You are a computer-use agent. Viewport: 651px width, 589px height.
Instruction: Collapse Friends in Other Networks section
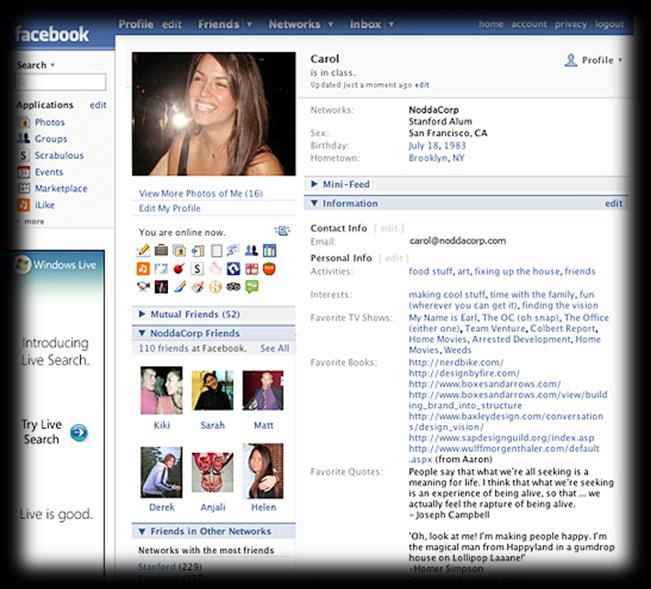(x=142, y=531)
